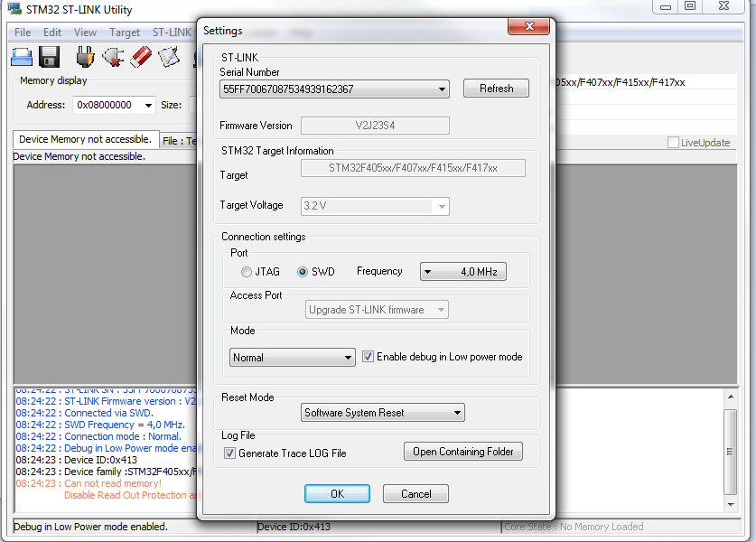Open the Mode dropdown showing Normal

pyautogui.click(x=292, y=358)
